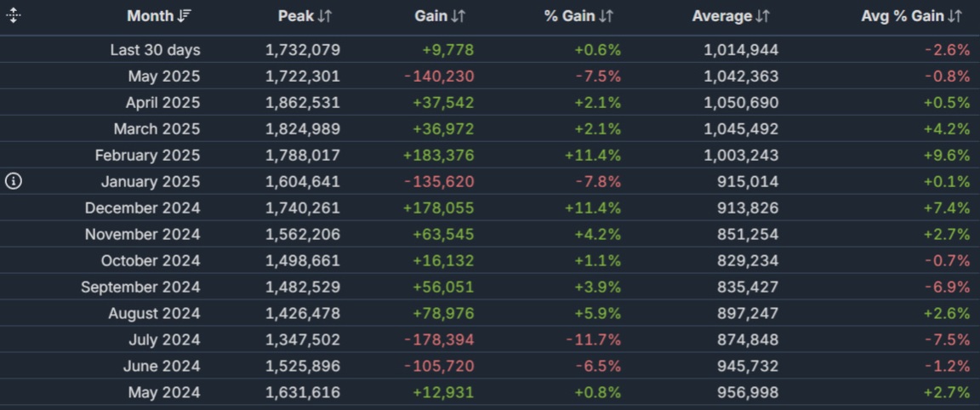980x410 pixels.
Task: Click the expand table icon in header corner
Action: click(x=13, y=16)
